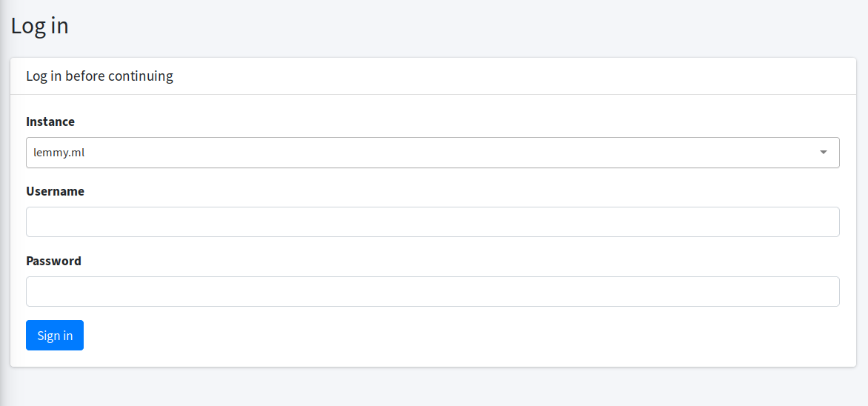Expand the lemmy.ml instance selector
The height and width of the screenshot is (406, 868).
point(433,153)
